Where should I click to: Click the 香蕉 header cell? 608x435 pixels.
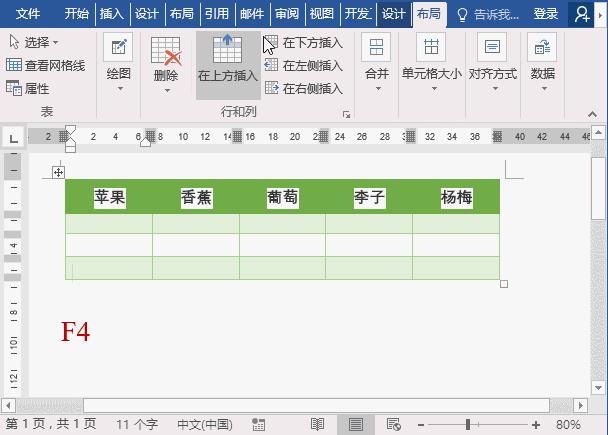coord(196,197)
